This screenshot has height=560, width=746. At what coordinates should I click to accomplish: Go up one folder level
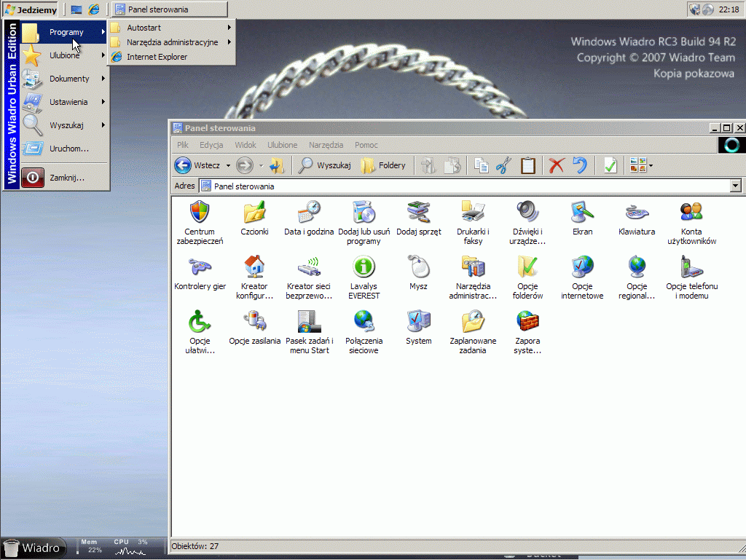(276, 165)
